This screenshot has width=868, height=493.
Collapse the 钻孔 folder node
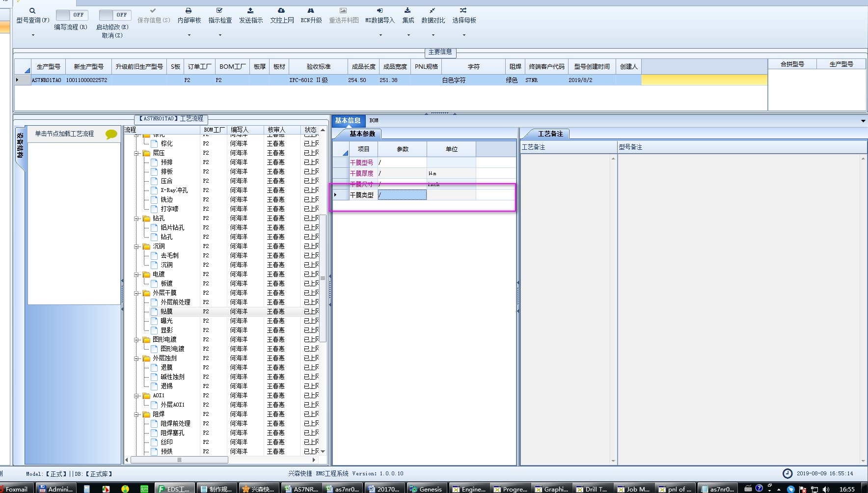pyautogui.click(x=136, y=219)
